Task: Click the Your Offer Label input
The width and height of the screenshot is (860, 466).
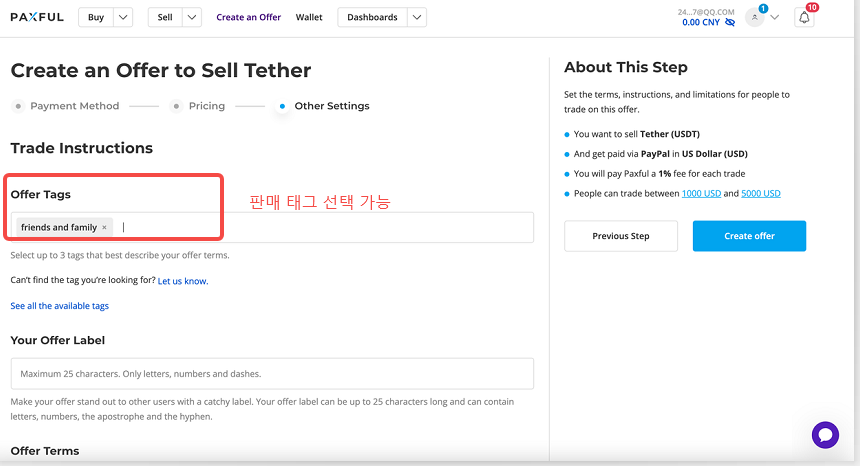Action: coord(272,373)
